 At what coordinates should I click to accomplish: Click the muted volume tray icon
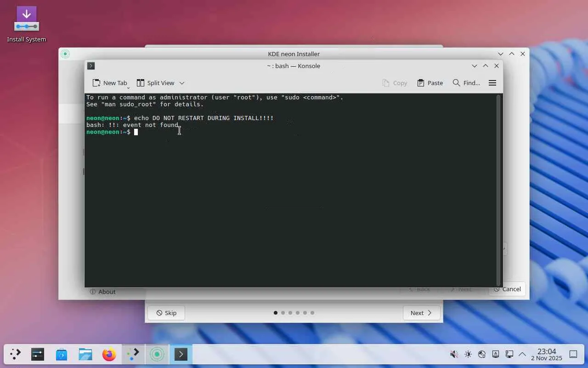tap(454, 354)
